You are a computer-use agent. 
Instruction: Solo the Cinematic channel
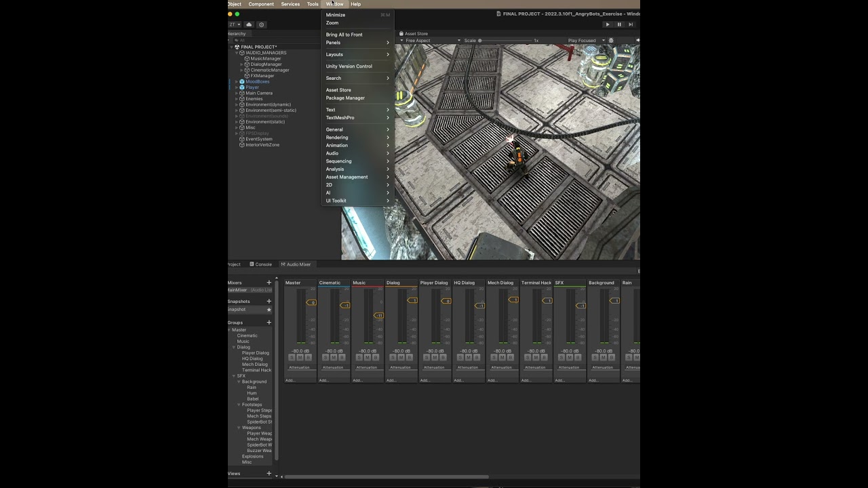tap(325, 357)
